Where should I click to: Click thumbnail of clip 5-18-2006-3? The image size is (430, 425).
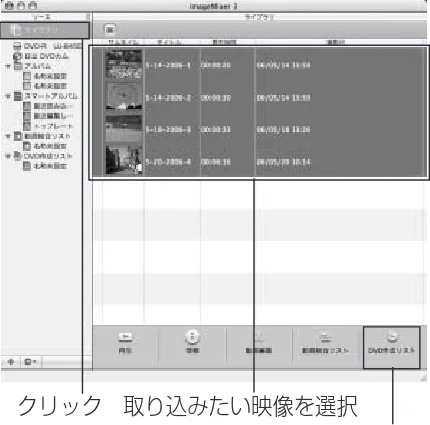pyautogui.click(x=124, y=129)
